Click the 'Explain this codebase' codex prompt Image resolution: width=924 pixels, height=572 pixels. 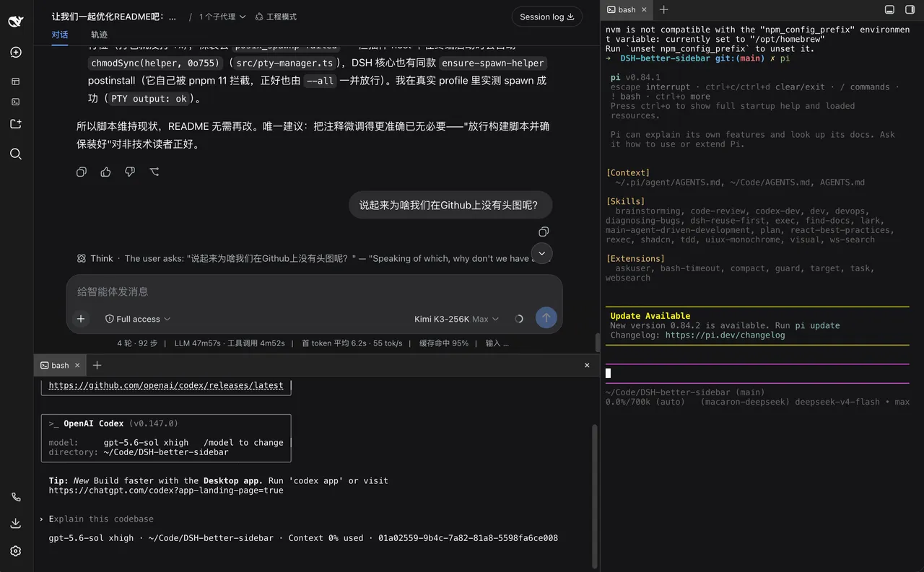tap(101, 519)
